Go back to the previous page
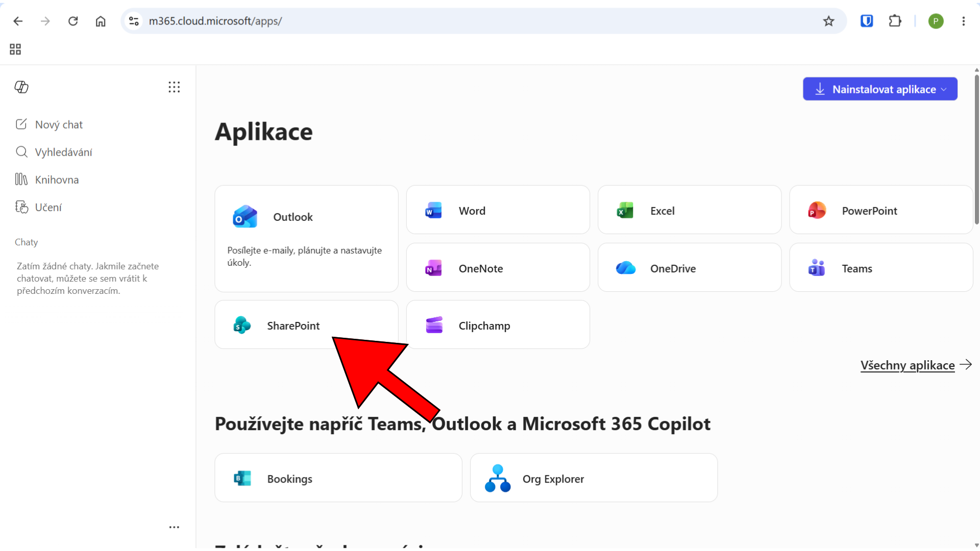Image resolution: width=980 pixels, height=551 pixels. (18, 21)
